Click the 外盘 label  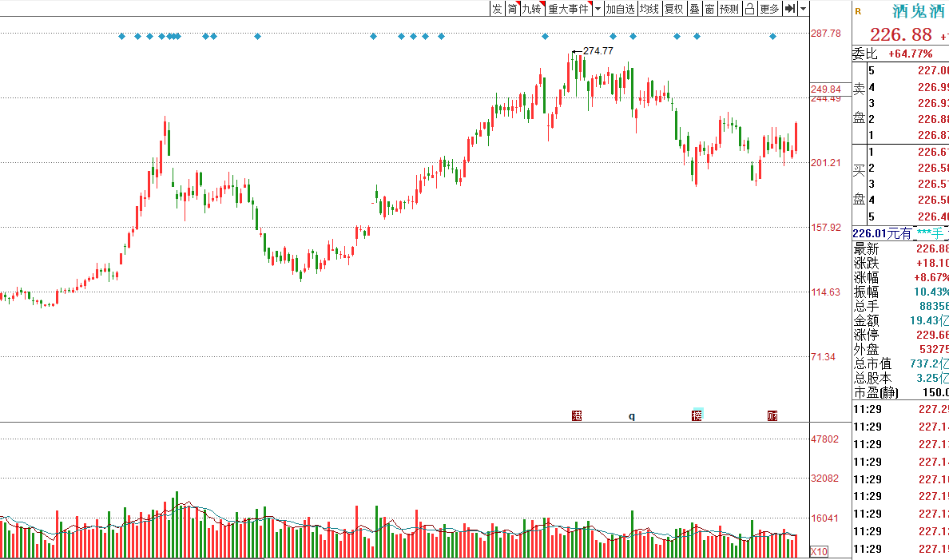click(x=866, y=349)
